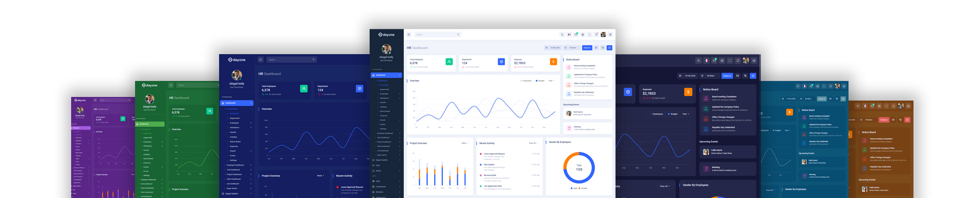
Task: Enter fullscreen via white dashboard's top bar icon
Action: tap(589, 35)
